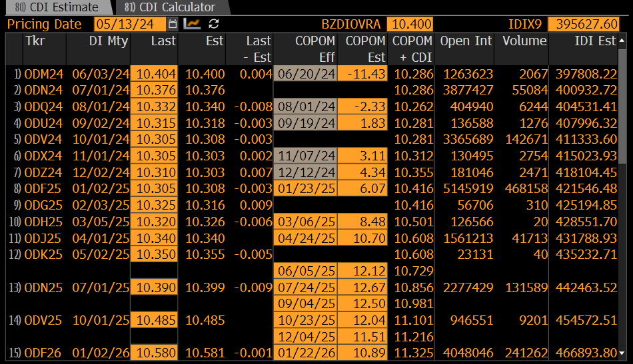The image size is (633, 364).
Task: Sort by the Open Int column header
Action: coord(466,41)
